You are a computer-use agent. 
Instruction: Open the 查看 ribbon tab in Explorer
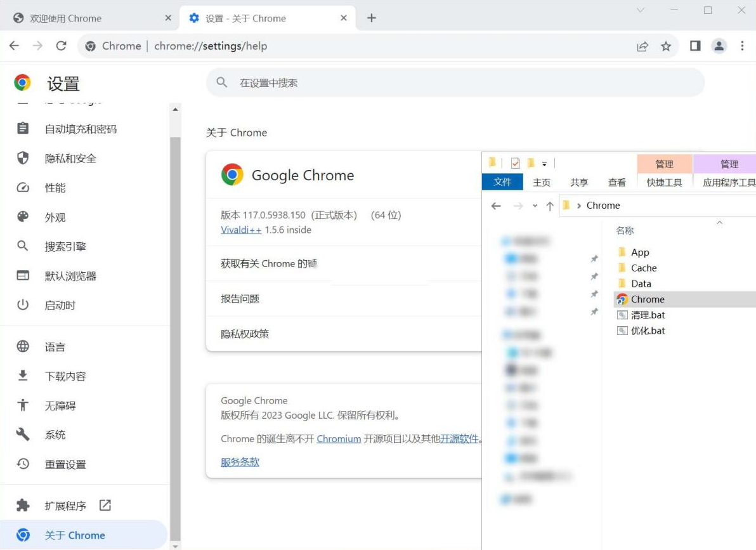point(616,182)
